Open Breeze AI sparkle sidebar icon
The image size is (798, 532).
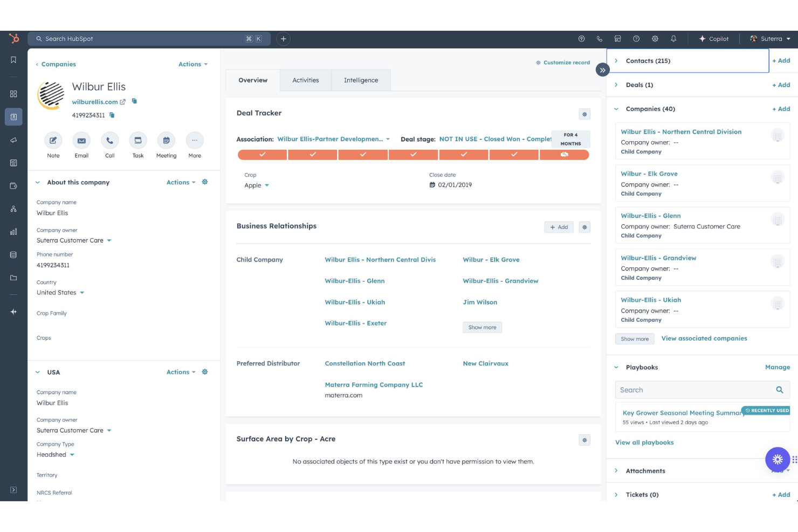pyautogui.click(x=13, y=312)
